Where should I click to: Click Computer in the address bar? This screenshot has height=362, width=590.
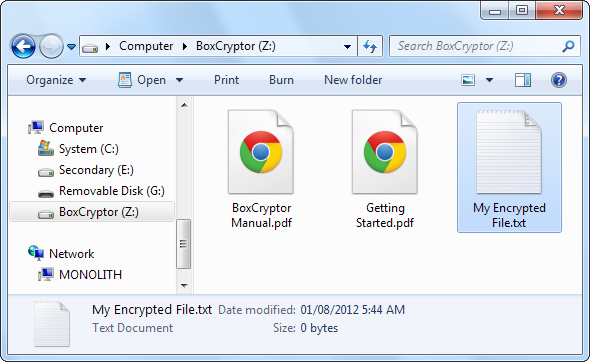pyautogui.click(x=146, y=46)
